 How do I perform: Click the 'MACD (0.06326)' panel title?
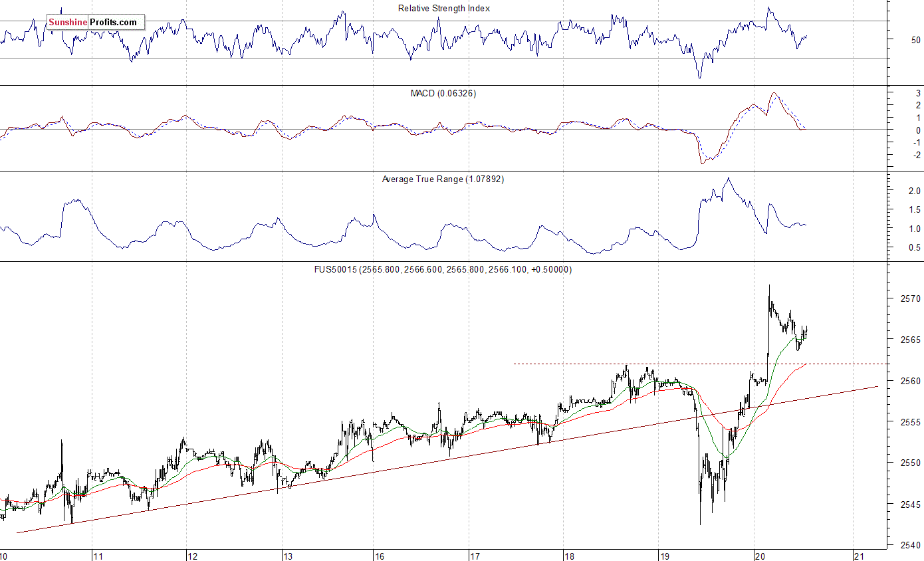pos(443,93)
